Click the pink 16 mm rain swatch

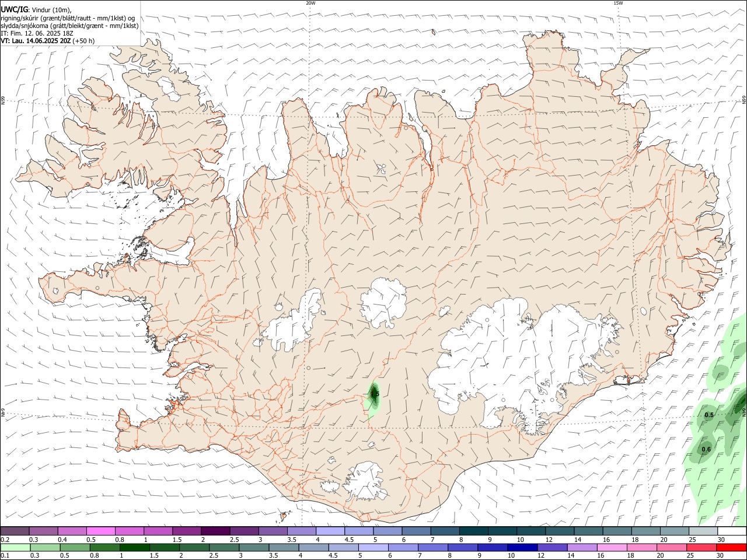tap(612, 548)
